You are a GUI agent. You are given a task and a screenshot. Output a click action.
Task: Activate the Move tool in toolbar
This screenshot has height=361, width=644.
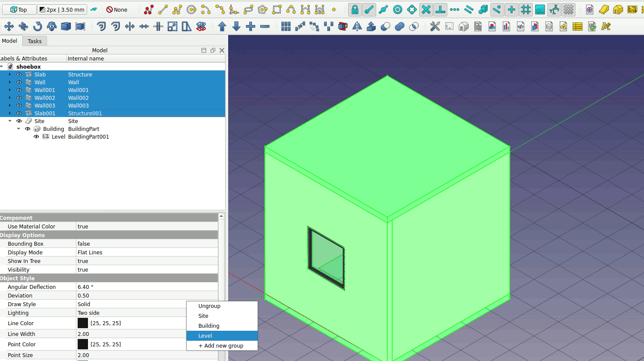9,27
